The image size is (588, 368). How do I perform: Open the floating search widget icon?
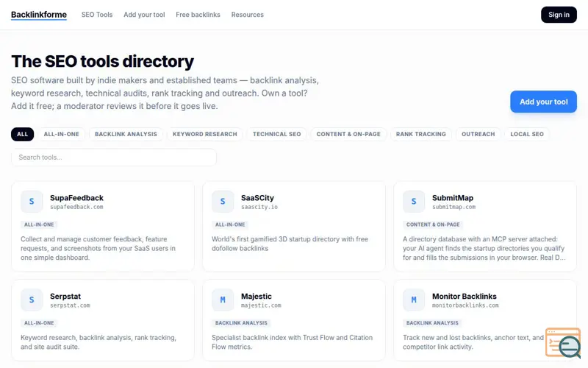(x=563, y=343)
